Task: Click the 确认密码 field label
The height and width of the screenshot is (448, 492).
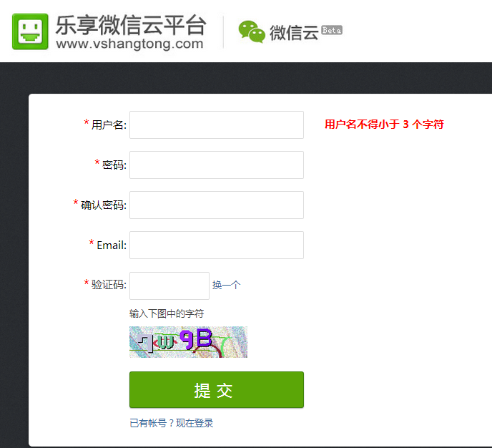Action: pyautogui.click(x=103, y=205)
